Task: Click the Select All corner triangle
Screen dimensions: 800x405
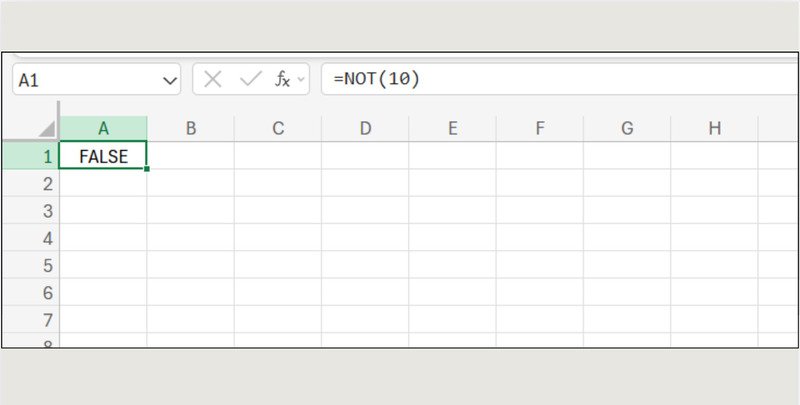Action: tap(46, 130)
